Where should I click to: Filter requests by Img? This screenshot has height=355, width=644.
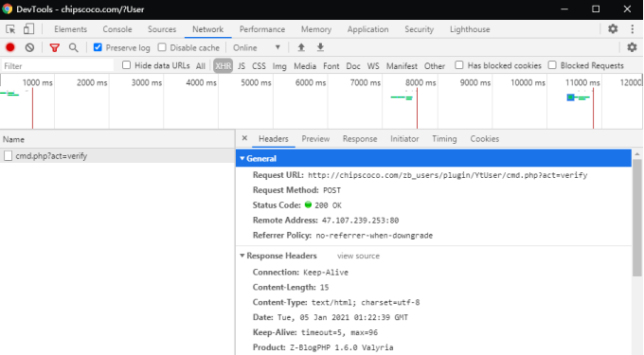(x=279, y=65)
